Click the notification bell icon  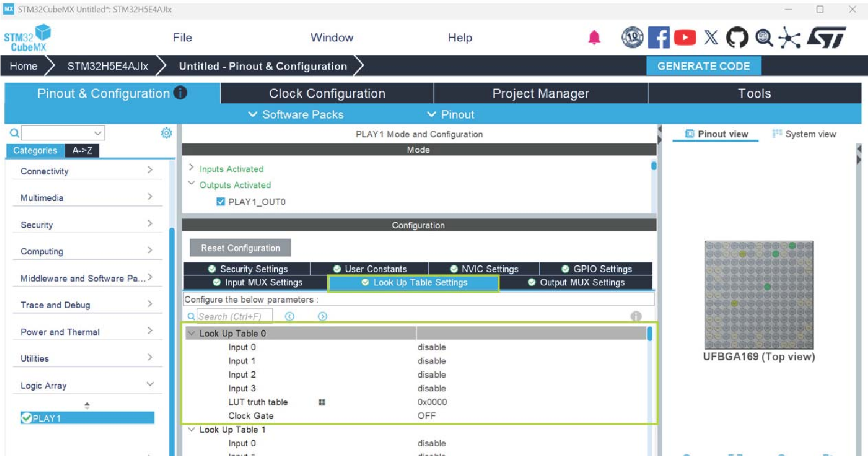(x=594, y=38)
